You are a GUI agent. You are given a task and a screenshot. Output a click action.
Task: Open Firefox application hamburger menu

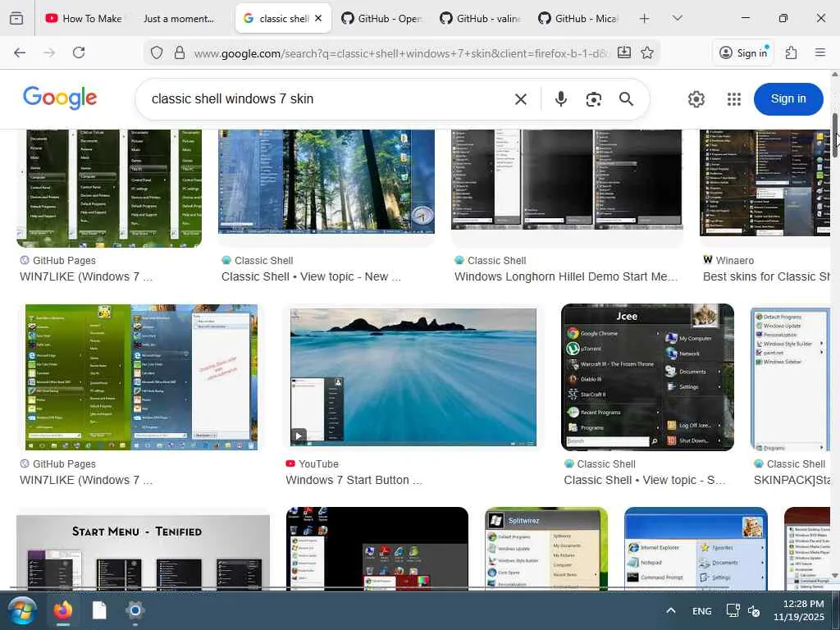pyautogui.click(x=820, y=52)
